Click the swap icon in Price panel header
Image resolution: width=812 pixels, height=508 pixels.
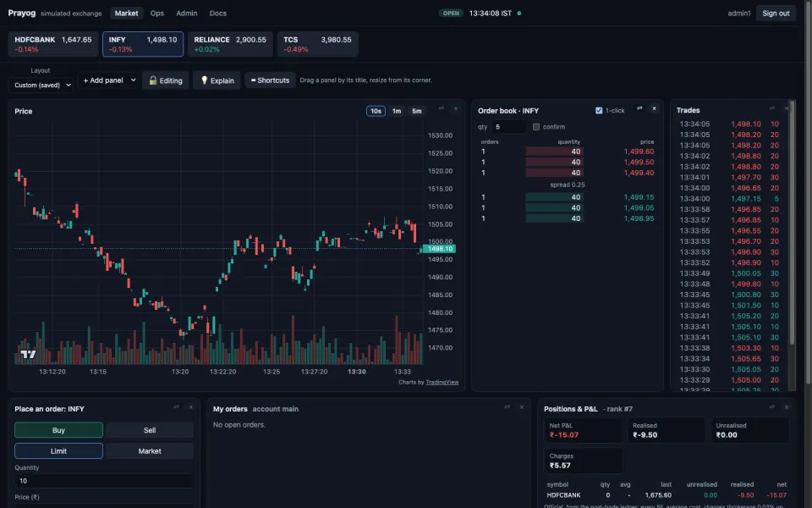[442, 108]
